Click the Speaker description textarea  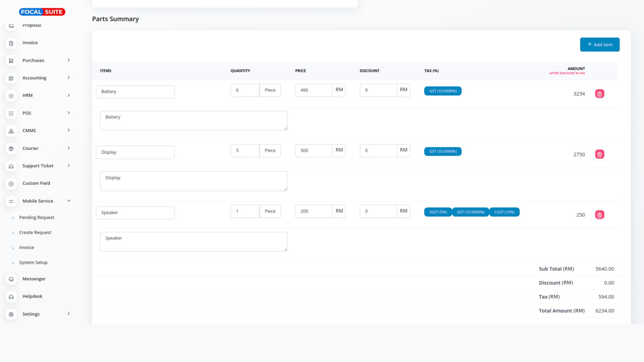[x=194, y=242]
